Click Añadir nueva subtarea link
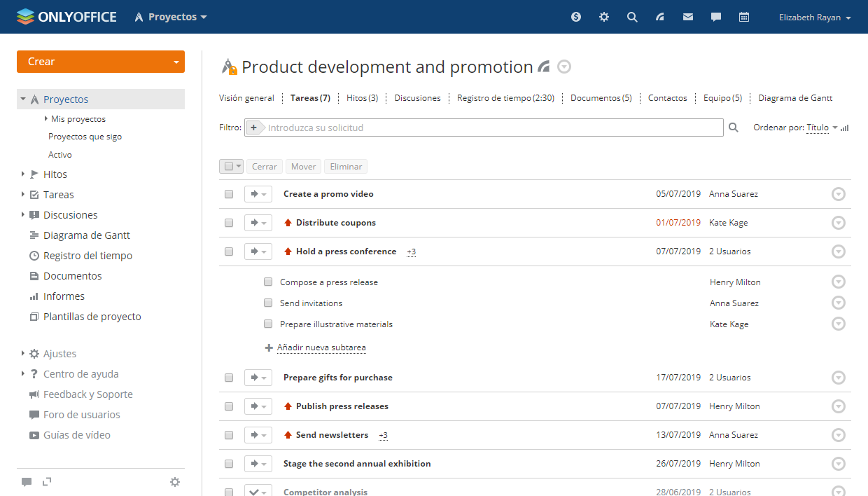The image size is (868, 496). pyautogui.click(x=321, y=347)
